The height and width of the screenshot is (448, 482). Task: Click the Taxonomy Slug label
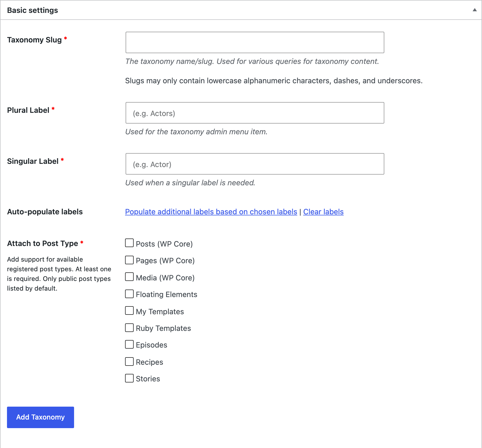[x=34, y=40]
